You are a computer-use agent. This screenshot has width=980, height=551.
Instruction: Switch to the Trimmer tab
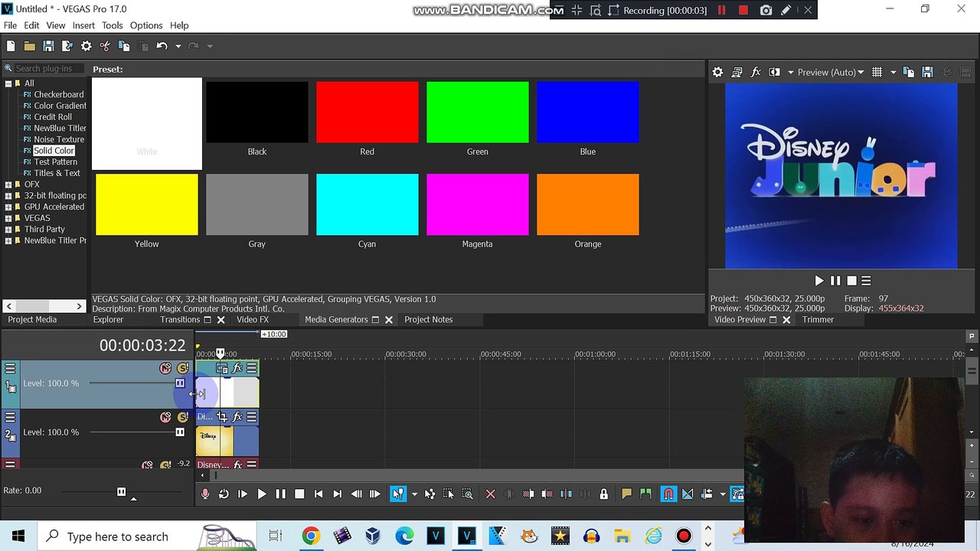(x=818, y=320)
